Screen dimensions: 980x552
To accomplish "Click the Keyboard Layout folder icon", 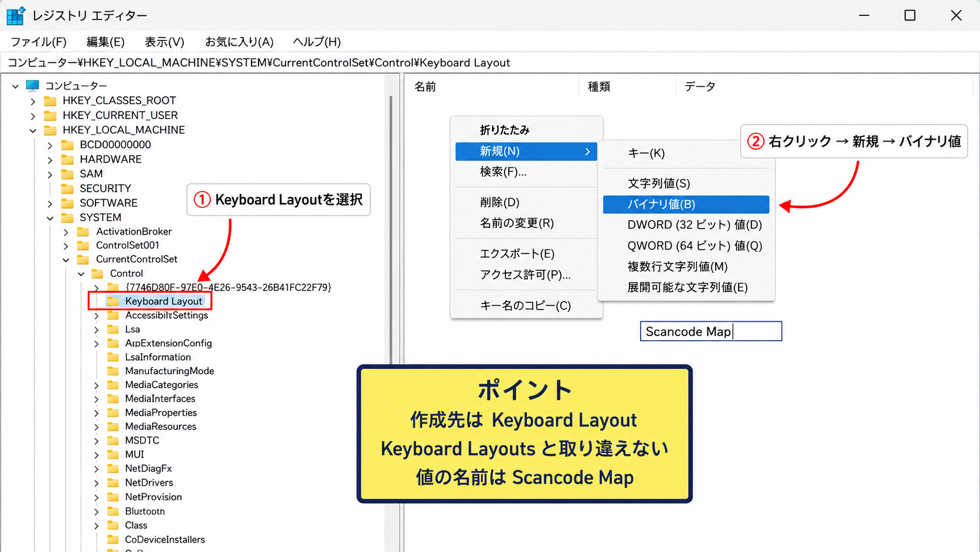I will click(x=113, y=302).
